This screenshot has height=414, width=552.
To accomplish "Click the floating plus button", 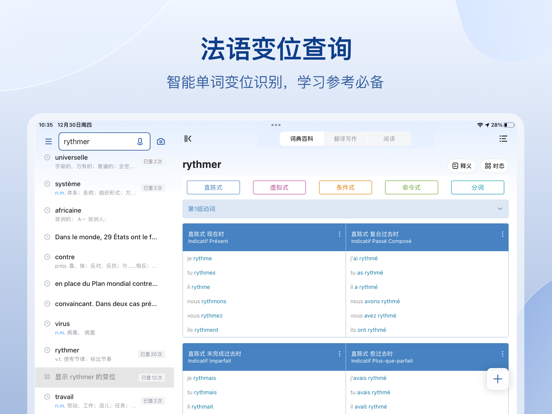I will click(x=497, y=379).
